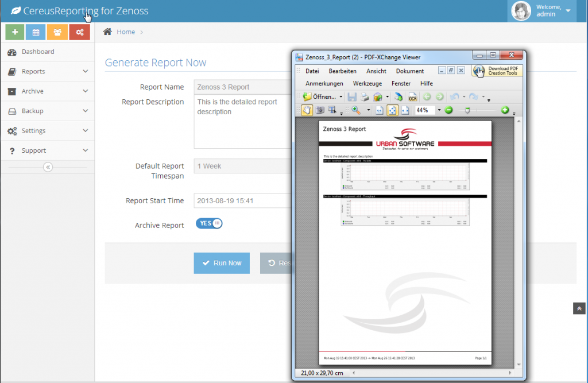Click the scroll-to-top arrow button
The height and width of the screenshot is (383, 588).
click(x=579, y=308)
